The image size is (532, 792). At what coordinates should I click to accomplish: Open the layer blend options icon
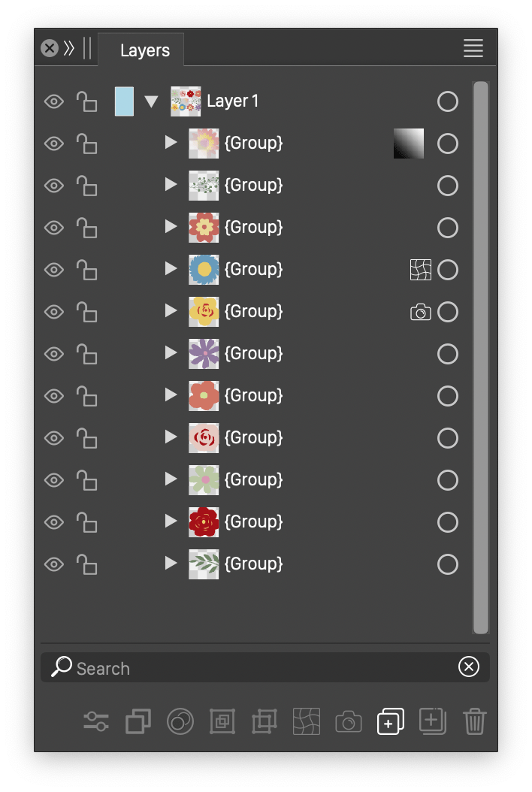point(96,721)
